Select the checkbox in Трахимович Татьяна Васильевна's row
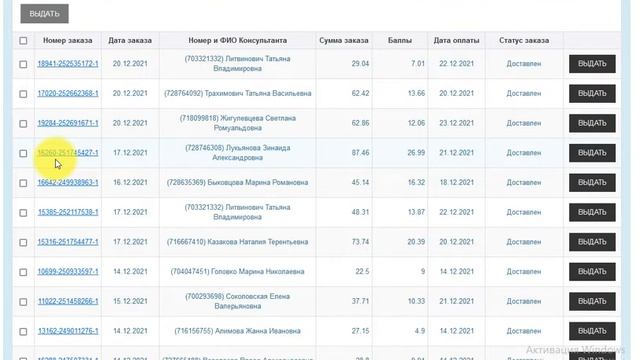 coord(23,94)
